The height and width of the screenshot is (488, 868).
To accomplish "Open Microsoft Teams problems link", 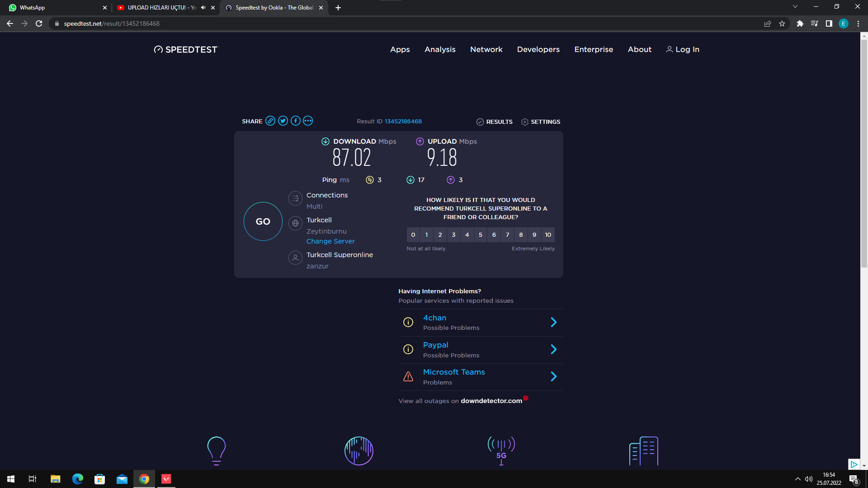I will (454, 372).
